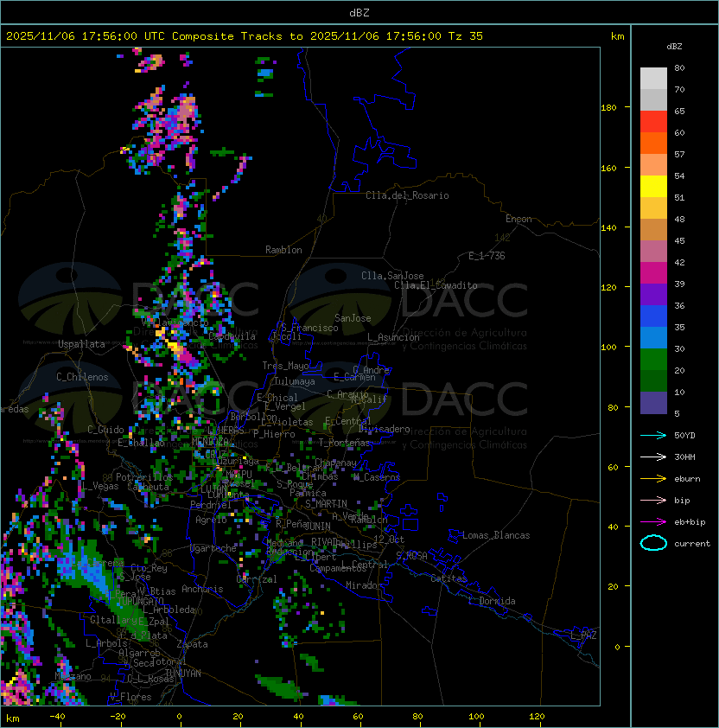The image size is (719, 728).
Task: Click the C_Chilenos place label
Action: pyautogui.click(x=82, y=377)
